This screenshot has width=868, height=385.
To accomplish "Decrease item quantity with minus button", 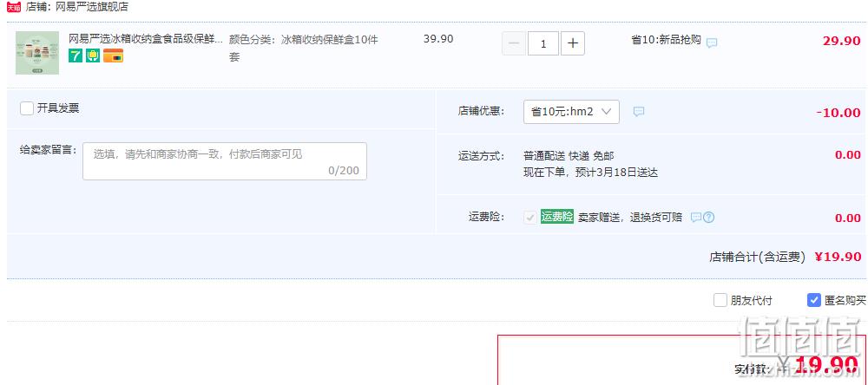I will (x=514, y=43).
